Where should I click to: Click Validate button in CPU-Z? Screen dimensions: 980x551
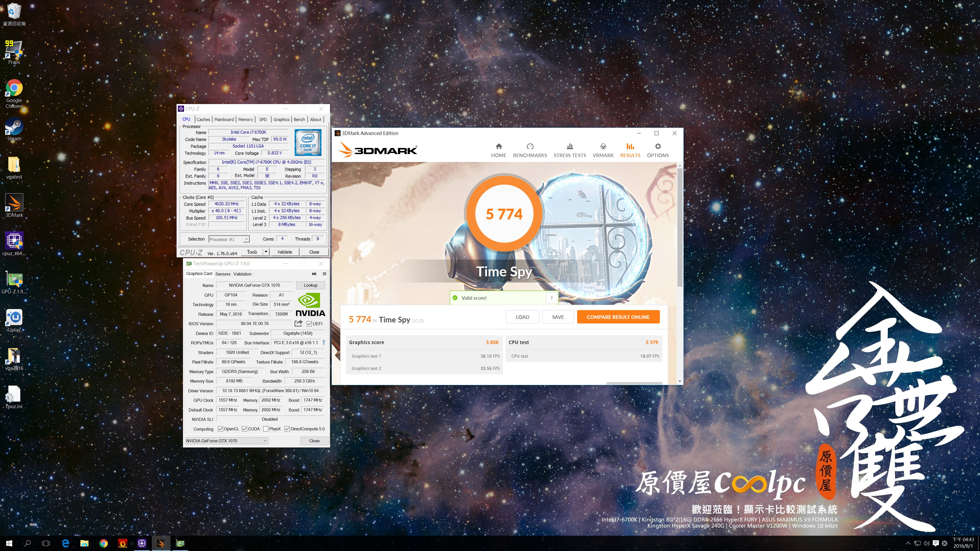tap(285, 252)
